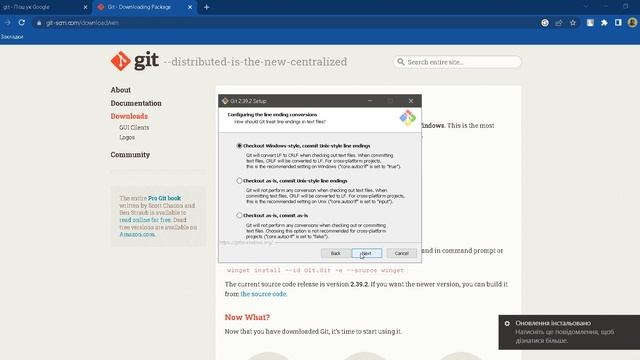The width and height of the screenshot is (640, 360).
Task: Close the Git Setup window
Action: 411,101
